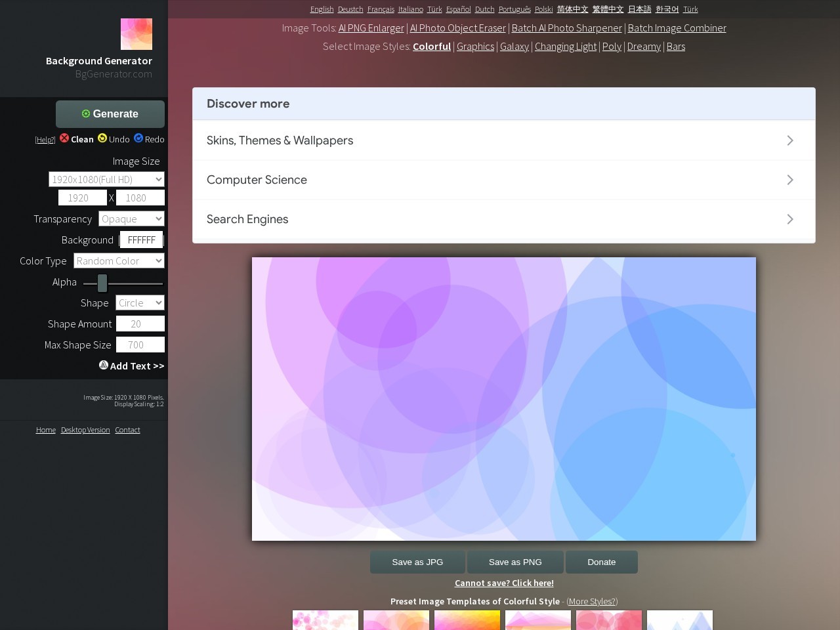The image size is (840, 630).
Task: Select the Bars image style
Action: point(676,46)
